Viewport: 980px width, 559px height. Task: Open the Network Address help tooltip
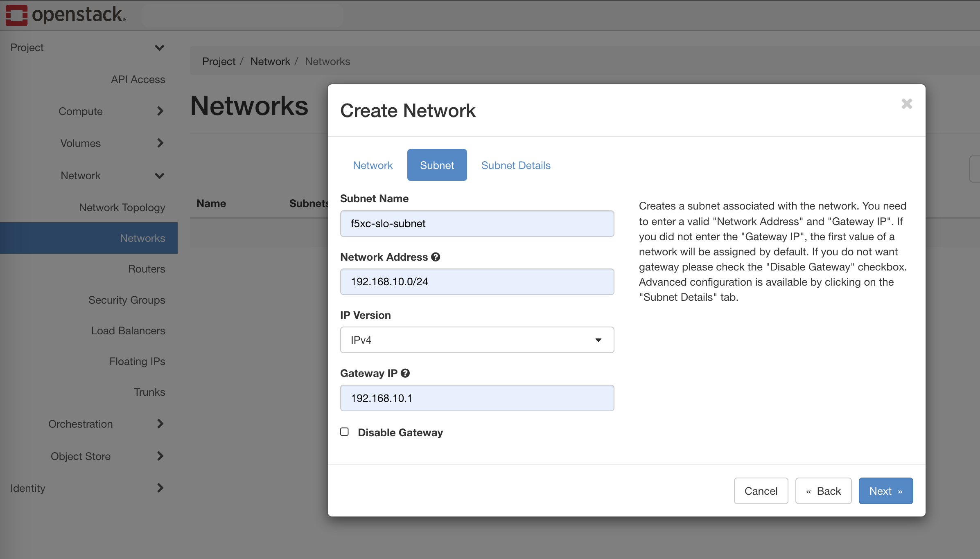(436, 257)
